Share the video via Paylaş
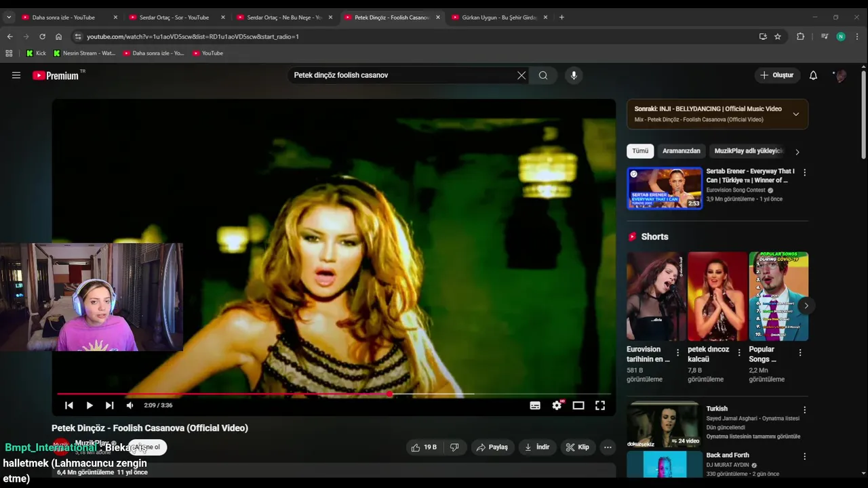Viewport: 868px width, 488px height. pos(492,447)
